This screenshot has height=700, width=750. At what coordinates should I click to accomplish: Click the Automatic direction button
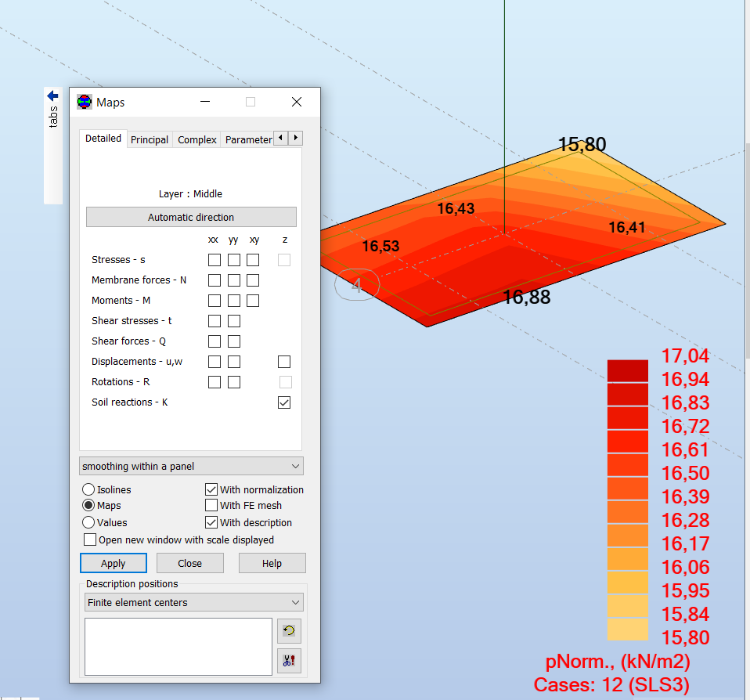(190, 217)
